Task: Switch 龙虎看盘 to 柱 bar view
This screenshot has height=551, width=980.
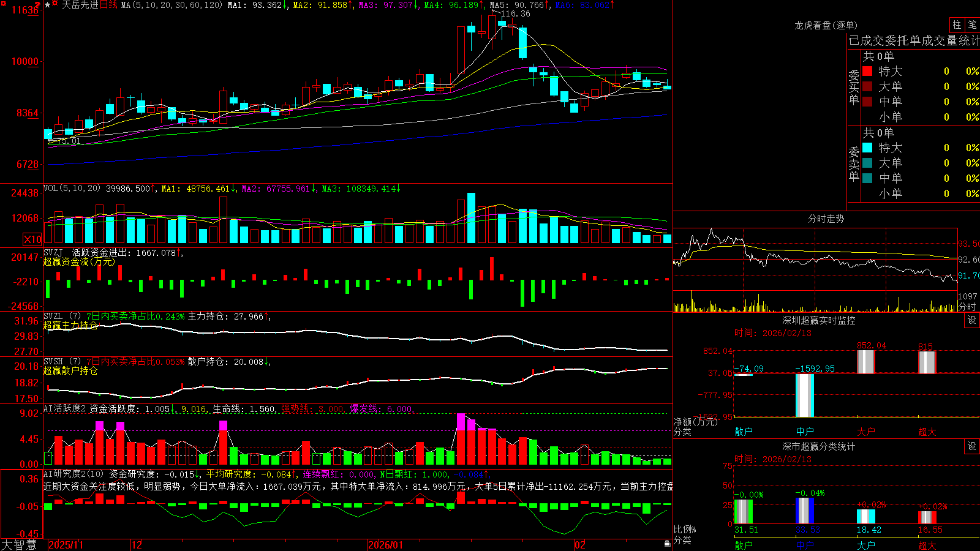Action: (x=957, y=25)
